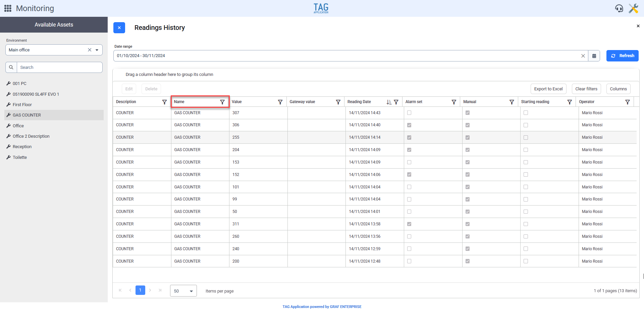This screenshot has height=311, width=644.
Task: Click the TAG Application logo
Action: tap(321, 8)
